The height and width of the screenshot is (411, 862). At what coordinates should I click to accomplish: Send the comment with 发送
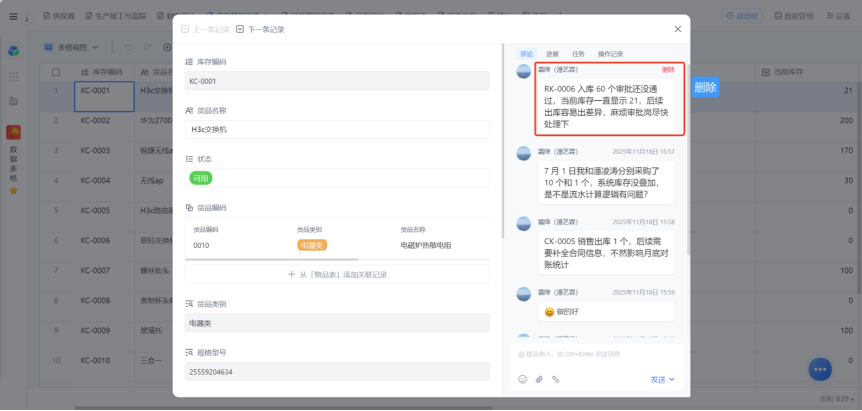[658, 379]
